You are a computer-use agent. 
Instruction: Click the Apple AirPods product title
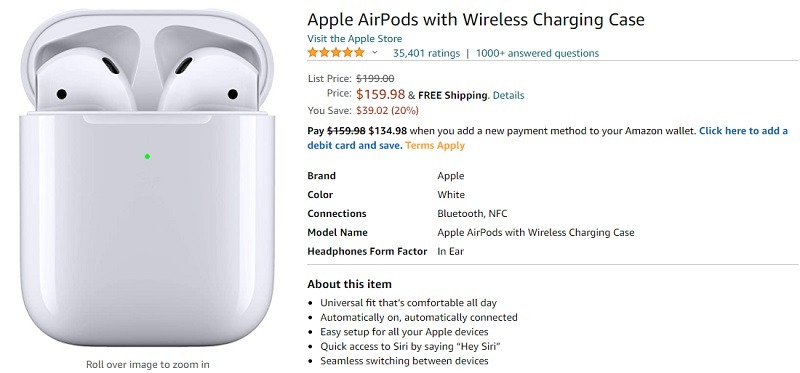(x=476, y=20)
